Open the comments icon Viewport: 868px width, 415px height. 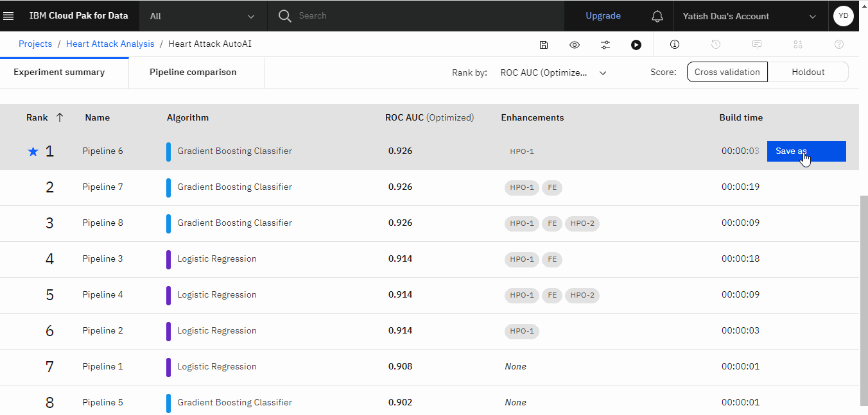pyautogui.click(x=757, y=45)
